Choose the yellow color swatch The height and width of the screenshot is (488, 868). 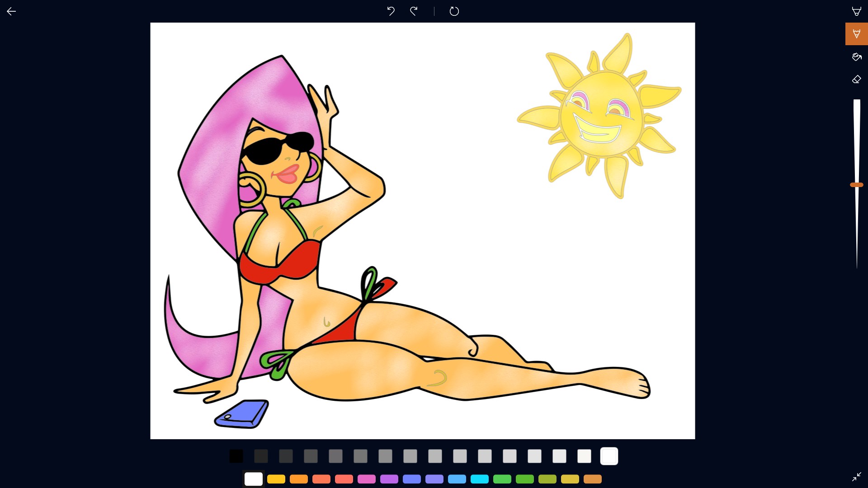(x=276, y=479)
